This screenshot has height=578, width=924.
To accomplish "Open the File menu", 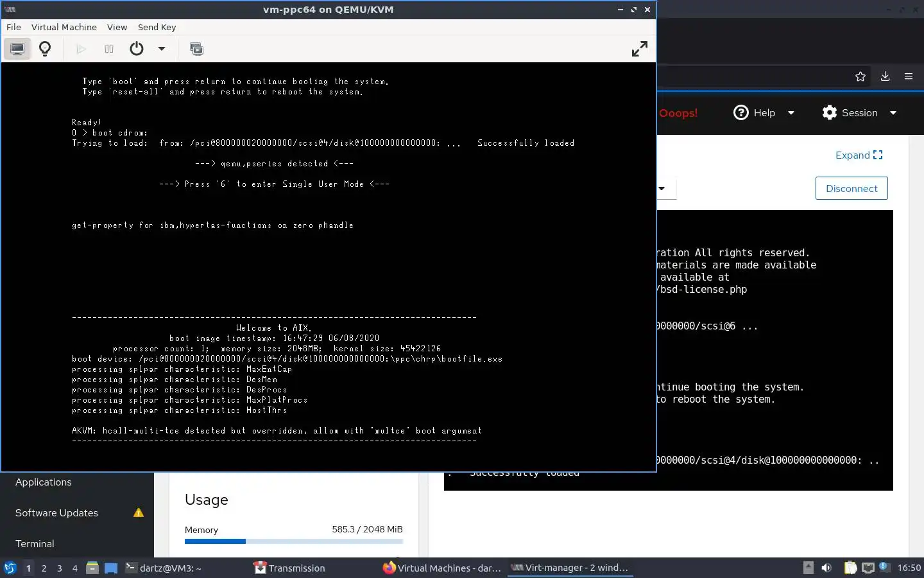I will point(13,27).
